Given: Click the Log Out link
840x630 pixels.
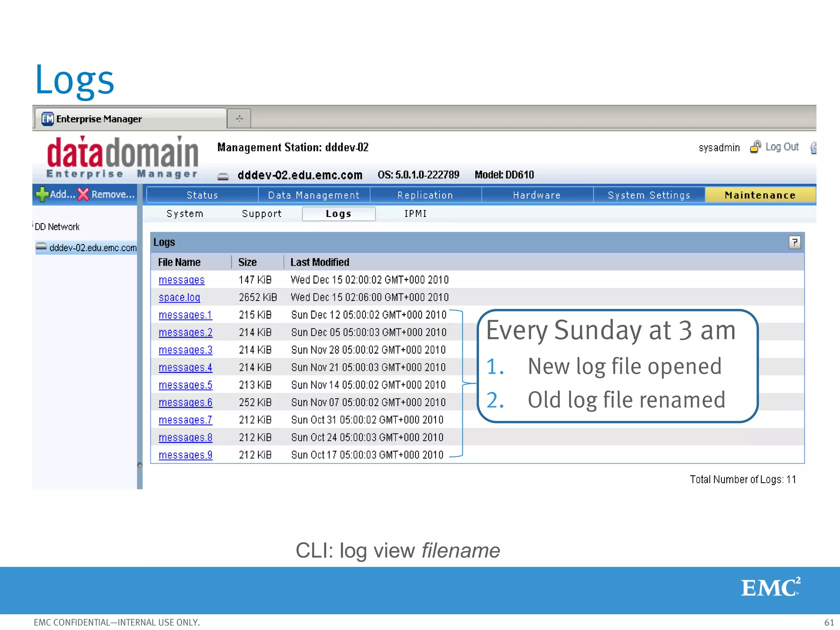Looking at the screenshot, I should [x=782, y=147].
